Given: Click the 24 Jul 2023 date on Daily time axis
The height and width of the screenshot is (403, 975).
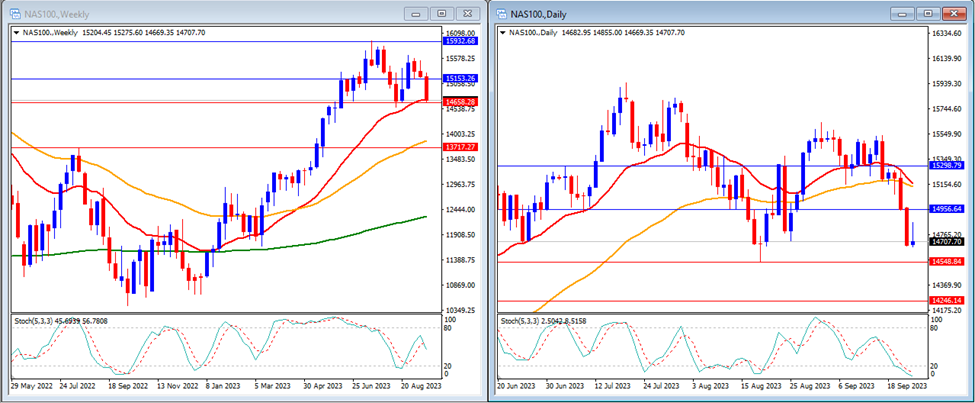Looking at the screenshot, I should click(x=663, y=386).
